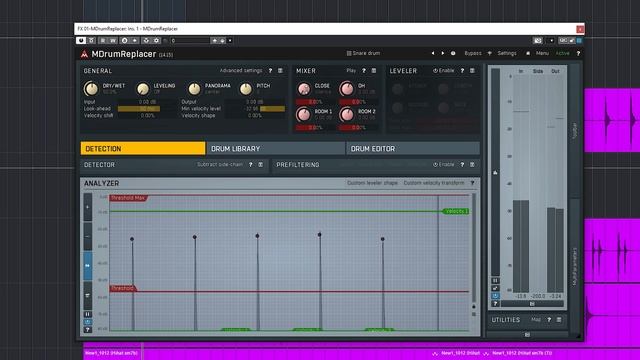640x360 pixels.
Task: Click the lower Threshold red label
Action: click(x=122, y=289)
